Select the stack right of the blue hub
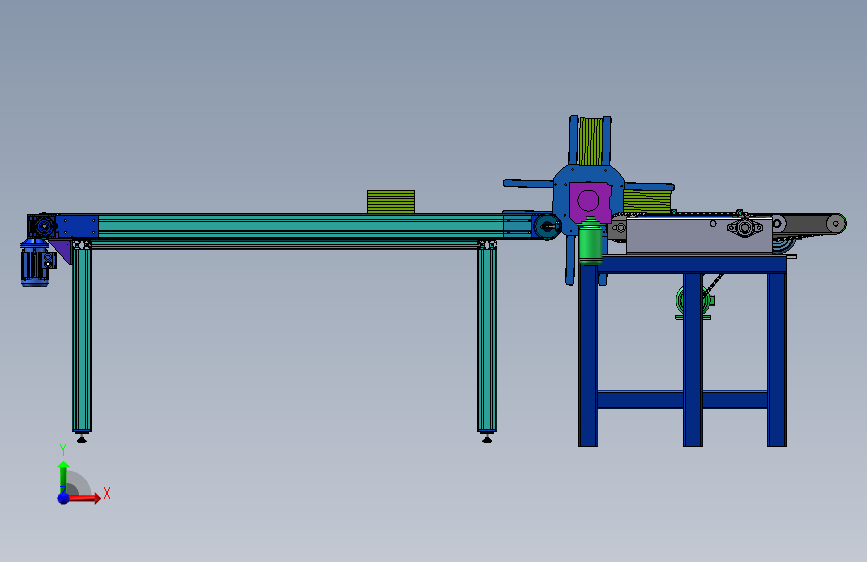This screenshot has height=562, width=867. tap(647, 201)
